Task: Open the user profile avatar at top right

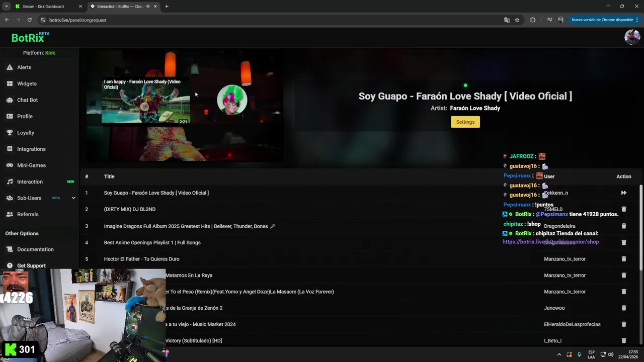Action: tap(632, 37)
